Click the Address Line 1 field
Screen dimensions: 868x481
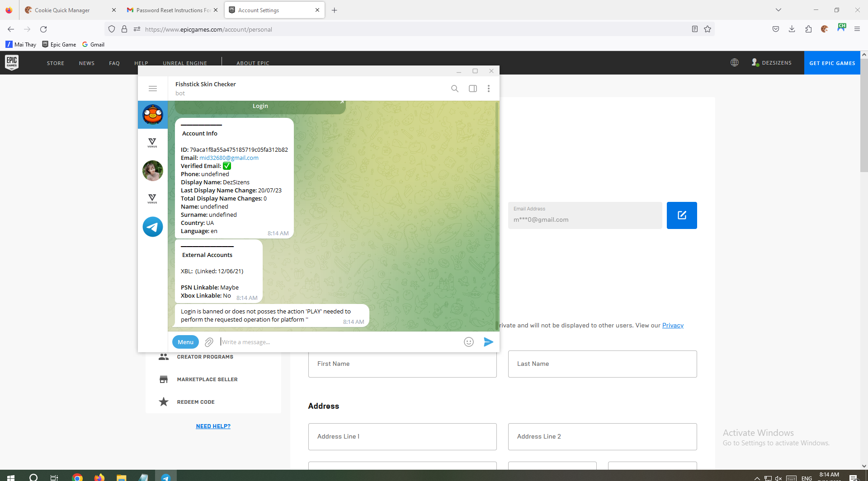point(402,437)
